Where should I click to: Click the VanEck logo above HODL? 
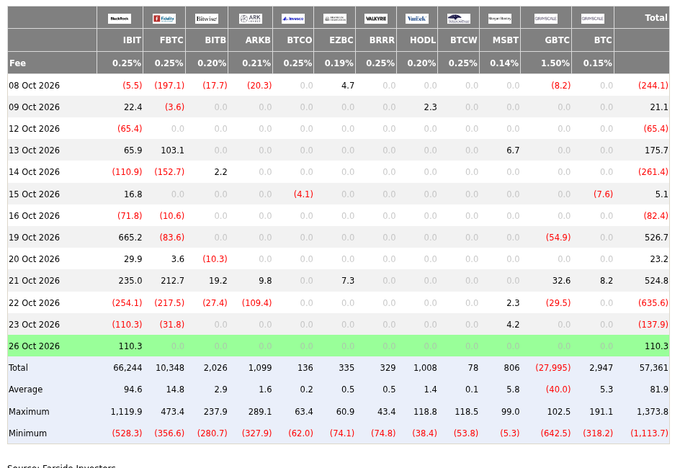(x=417, y=19)
